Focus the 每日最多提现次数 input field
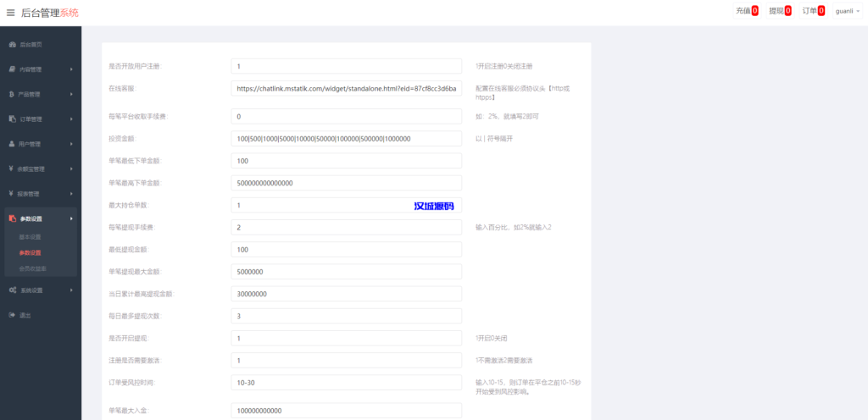Image resolution: width=868 pixels, height=420 pixels. click(x=346, y=316)
